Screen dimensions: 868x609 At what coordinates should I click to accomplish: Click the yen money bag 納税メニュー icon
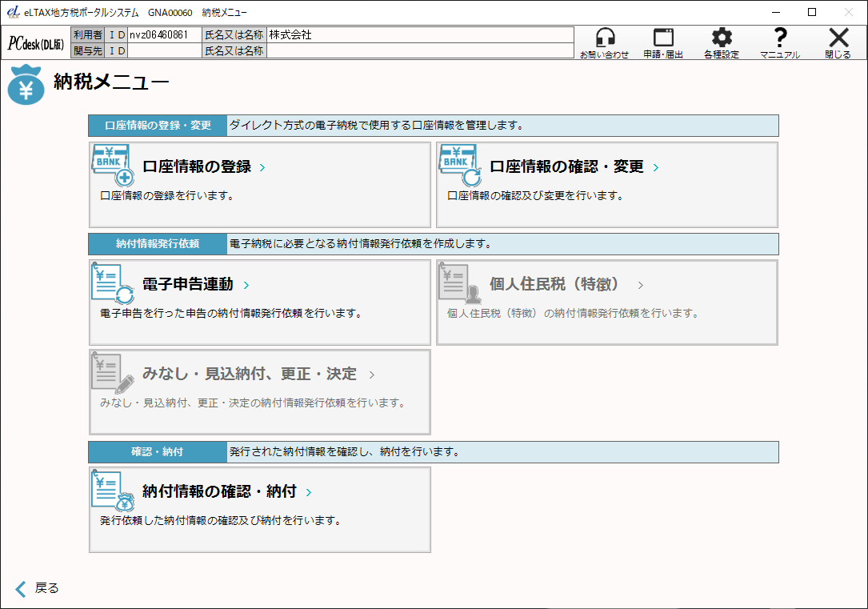tap(26, 85)
